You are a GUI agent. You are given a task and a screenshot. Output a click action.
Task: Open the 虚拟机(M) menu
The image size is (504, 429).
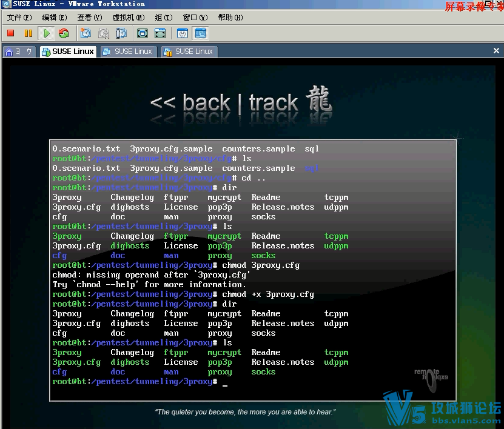(128, 18)
